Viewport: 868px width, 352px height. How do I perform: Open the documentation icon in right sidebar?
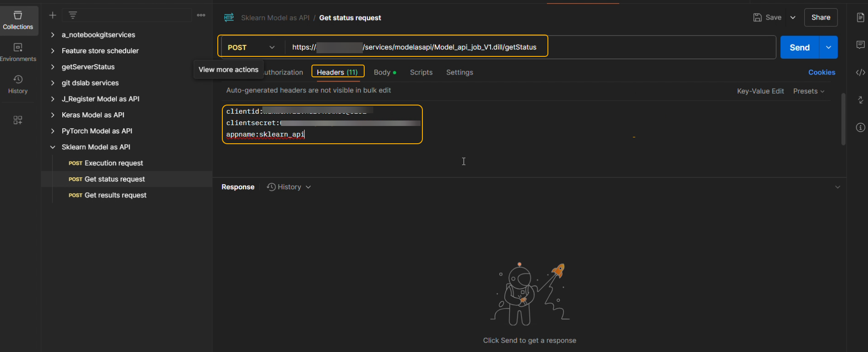click(860, 17)
